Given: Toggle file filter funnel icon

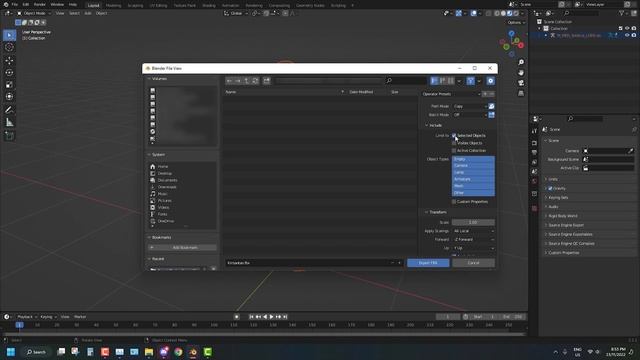Looking at the screenshot, I should [x=471, y=81].
